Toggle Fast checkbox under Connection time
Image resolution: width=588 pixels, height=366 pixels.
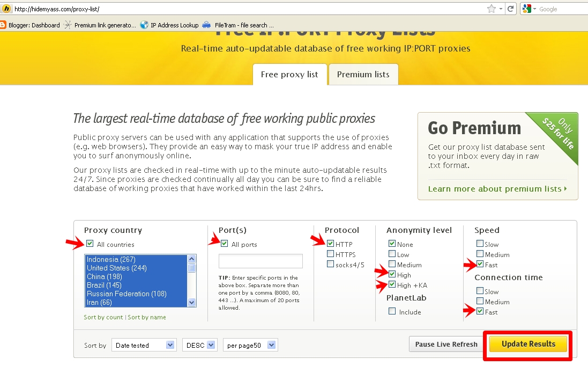480,311
